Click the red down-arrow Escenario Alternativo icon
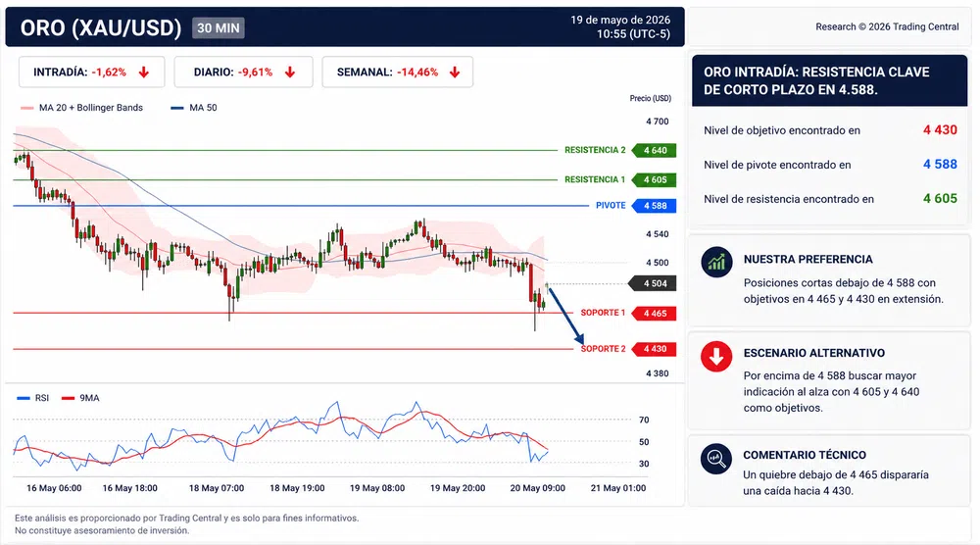The image size is (980, 545). [716, 356]
